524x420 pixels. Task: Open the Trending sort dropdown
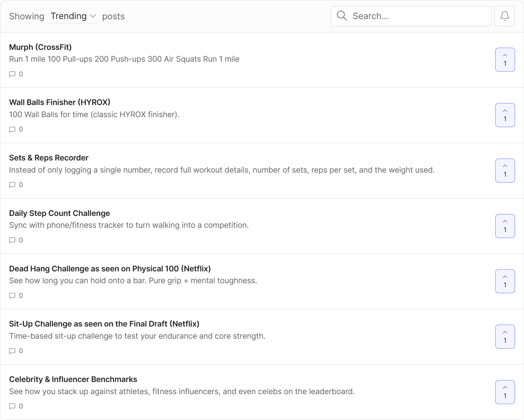[73, 16]
